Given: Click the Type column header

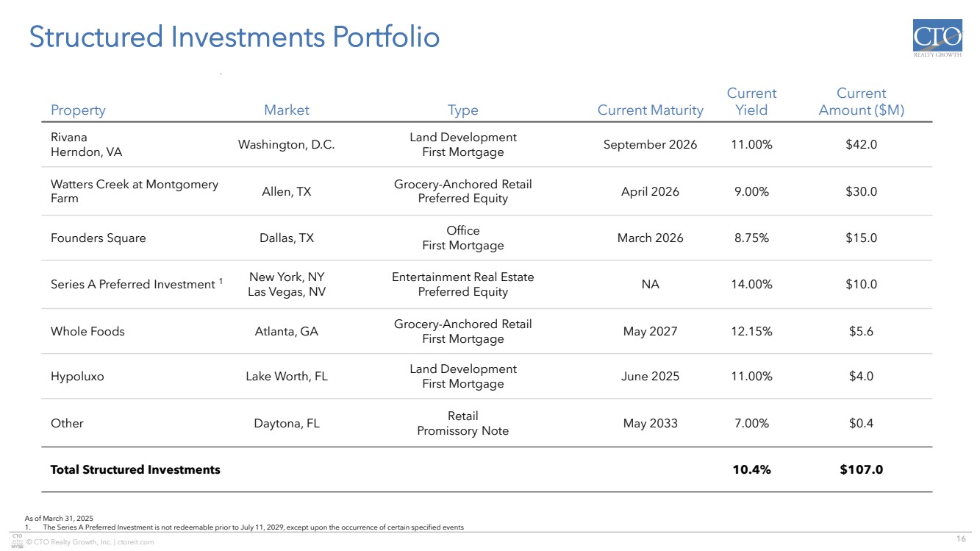Looking at the screenshot, I should click(x=462, y=110).
